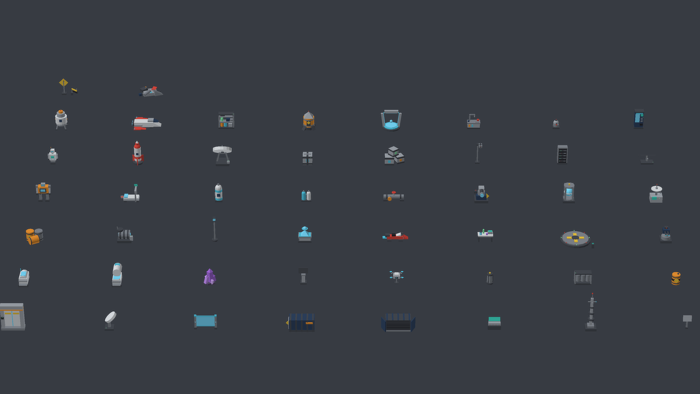This screenshot has width=700, height=394.
Task: Choose the small white seat with blue screen
Action: 24,277
